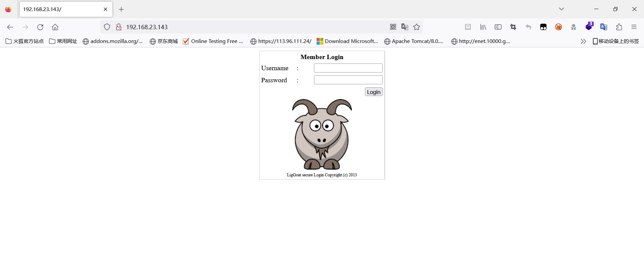Open addons.mozilla.org bookmark
Viewport: 644px width, 269px height.
pos(113,41)
